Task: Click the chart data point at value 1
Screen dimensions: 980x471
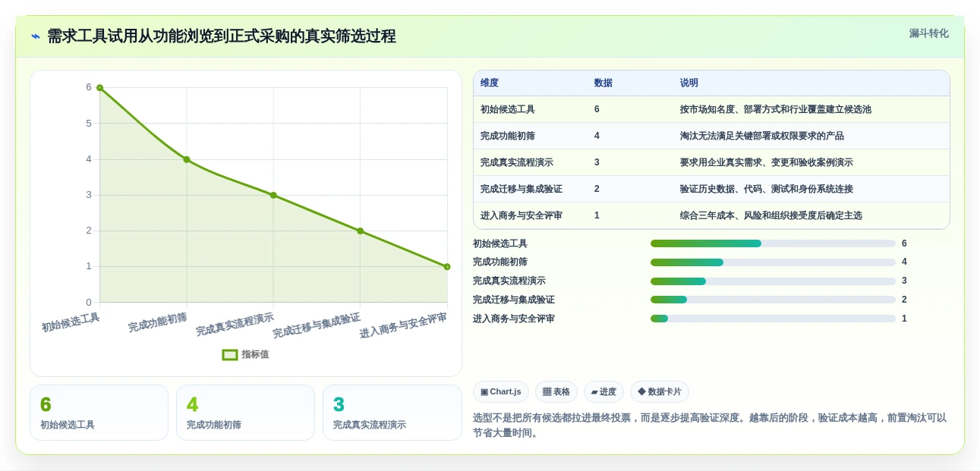Action: [447, 266]
